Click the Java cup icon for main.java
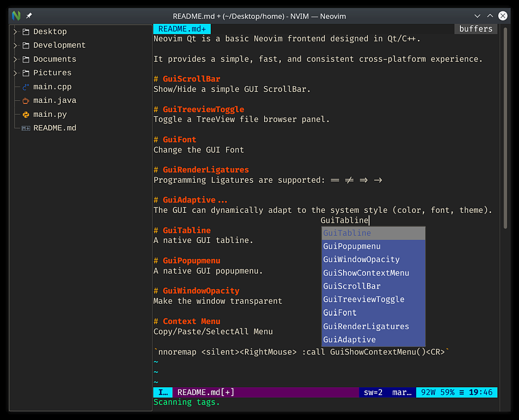 (26, 101)
